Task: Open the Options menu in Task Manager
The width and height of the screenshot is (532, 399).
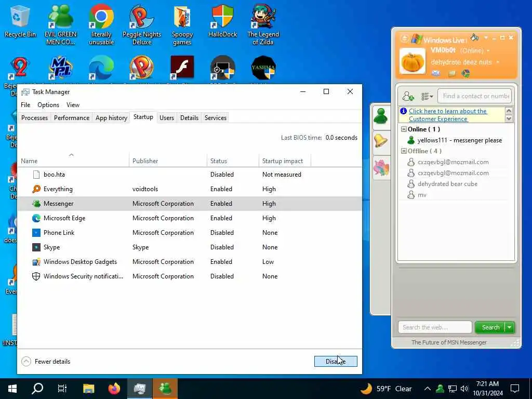Action: pyautogui.click(x=48, y=105)
